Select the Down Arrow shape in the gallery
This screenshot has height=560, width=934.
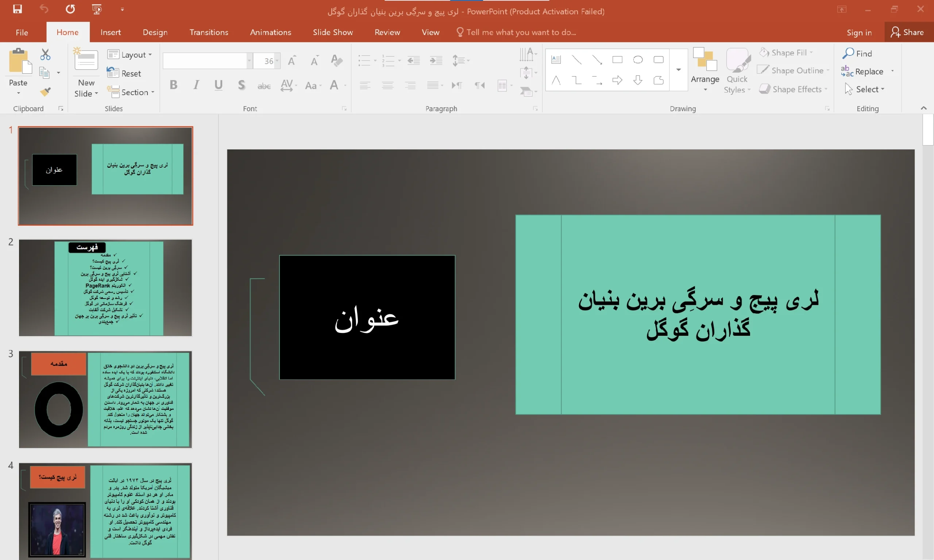(638, 80)
